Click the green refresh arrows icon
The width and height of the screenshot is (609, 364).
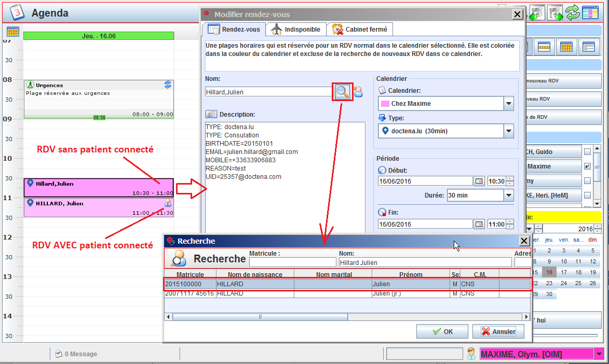(x=573, y=13)
